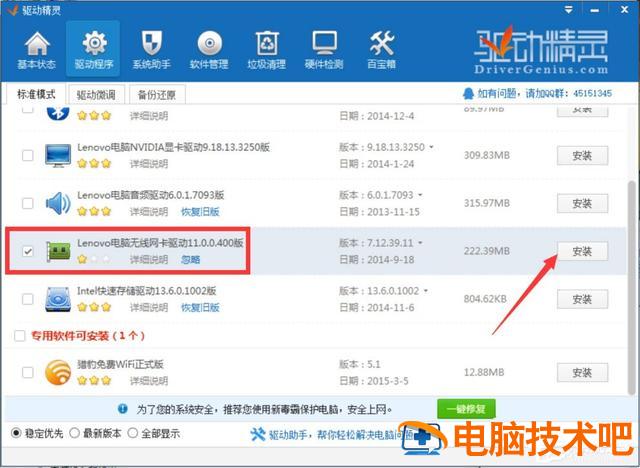Install the NVIDIA显卡驱动 with 安装 button

582,155
